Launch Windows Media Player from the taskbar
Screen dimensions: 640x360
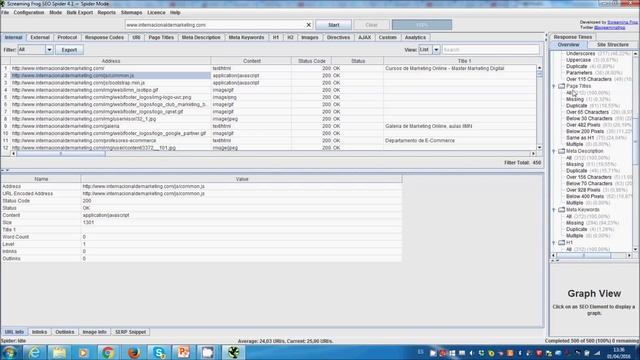(84, 352)
